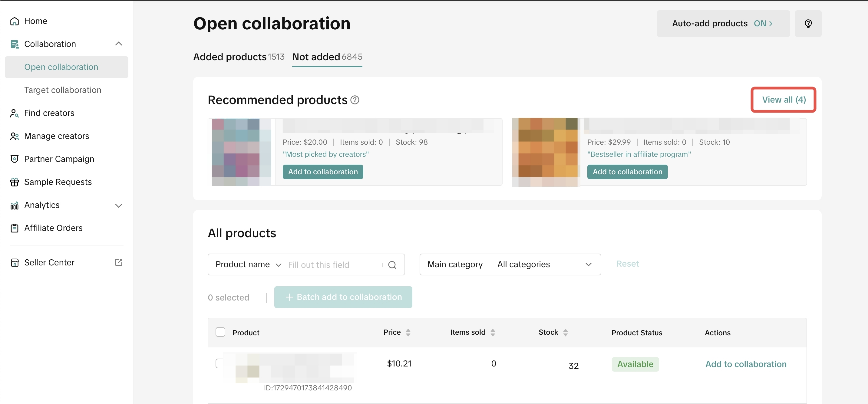Viewport: 868px width, 404px height.
Task: Click the Sample Requests gift icon
Action: point(15,182)
